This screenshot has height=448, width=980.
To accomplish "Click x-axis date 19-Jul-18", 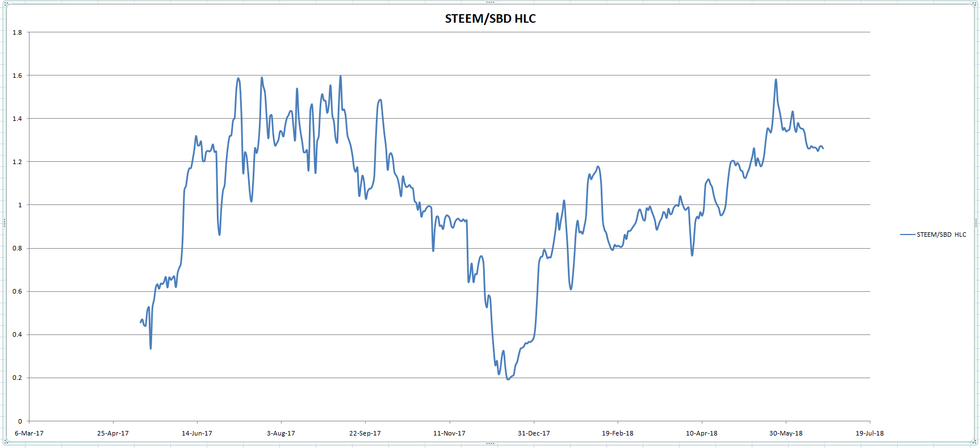I will tap(870, 433).
